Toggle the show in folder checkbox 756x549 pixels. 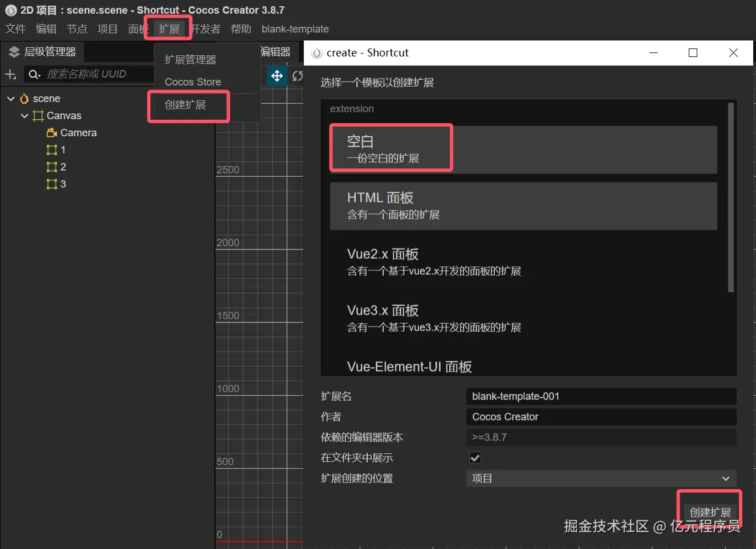tap(475, 458)
